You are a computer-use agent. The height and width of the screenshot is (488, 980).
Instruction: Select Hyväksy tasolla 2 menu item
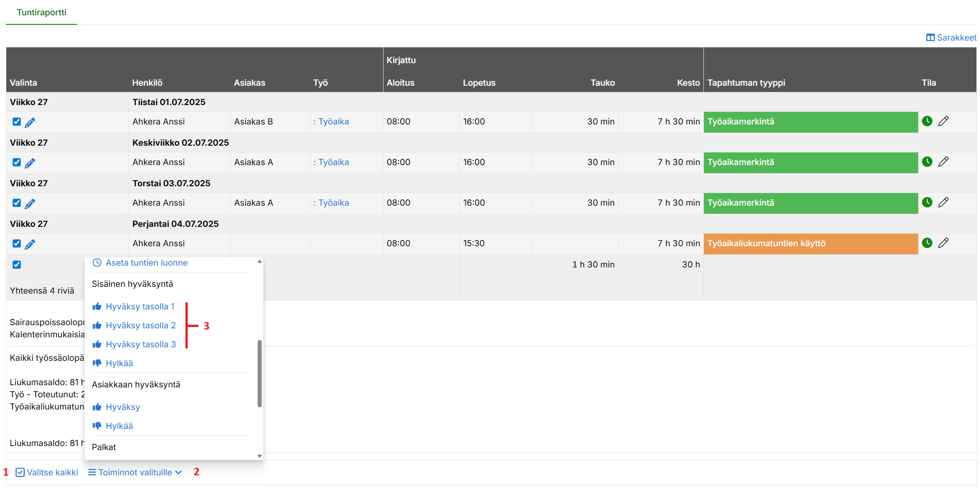[140, 326]
